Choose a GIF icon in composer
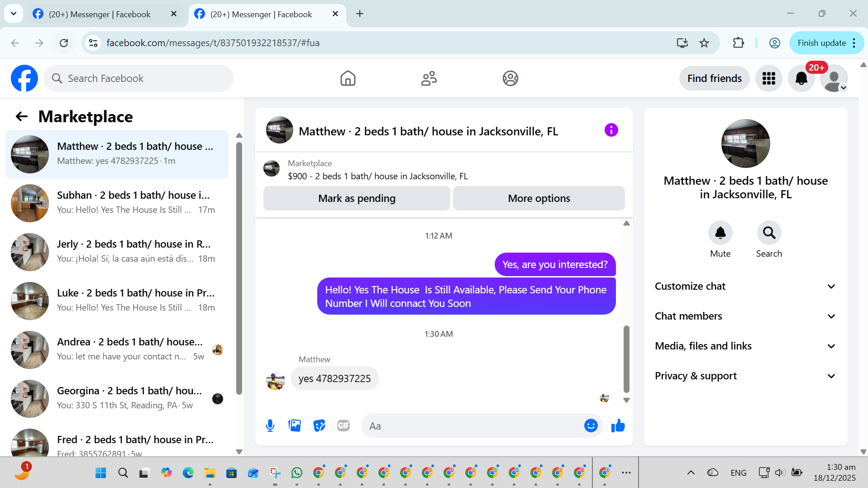 (343, 426)
